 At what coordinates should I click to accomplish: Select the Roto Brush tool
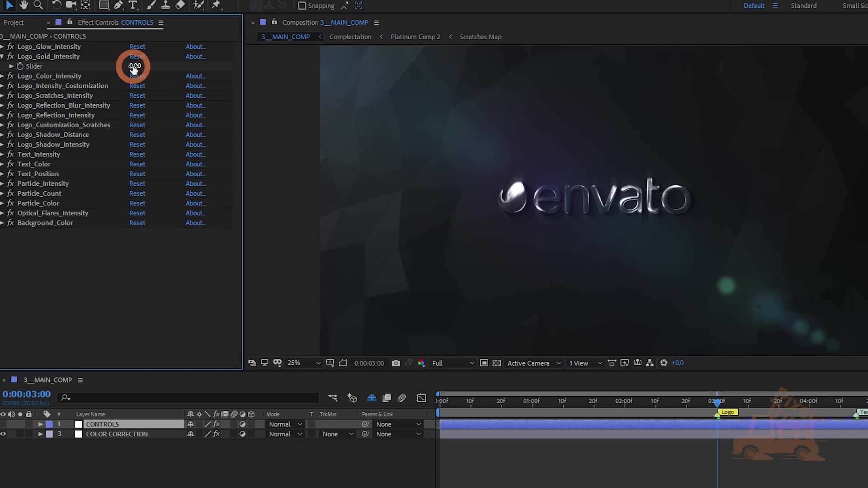[198, 5]
